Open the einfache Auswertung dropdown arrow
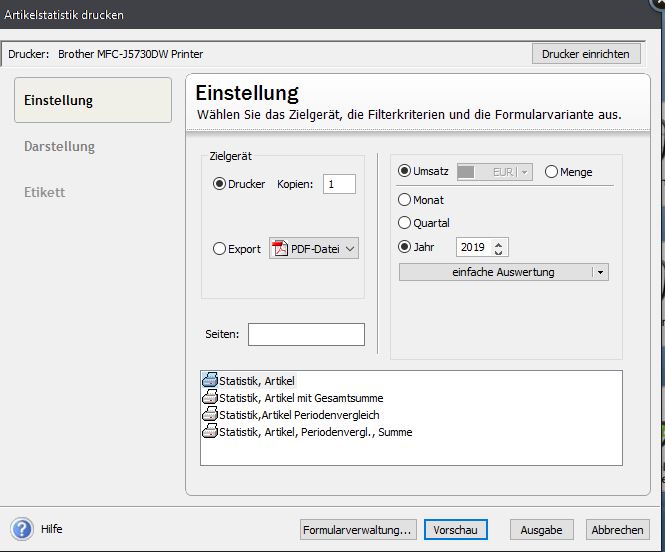The height and width of the screenshot is (552, 665). 601,272
